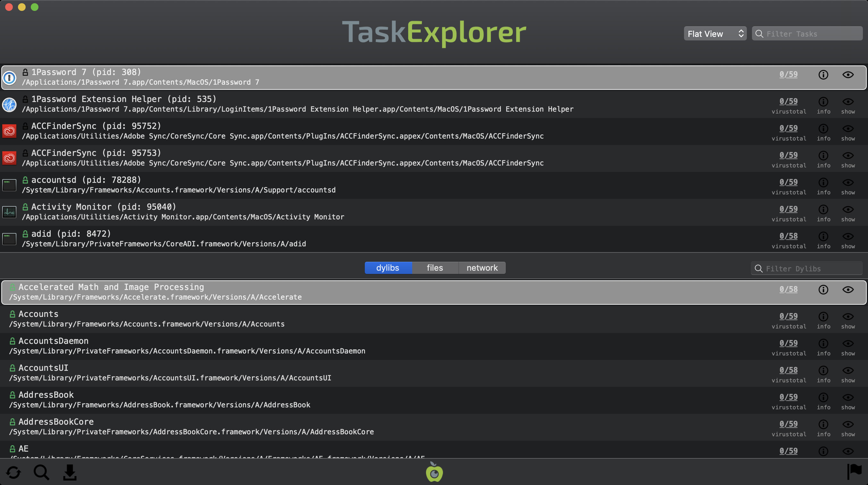Select the ACCFinderSync (pid: 95753) row
The image size is (868, 485).
(x=434, y=158)
